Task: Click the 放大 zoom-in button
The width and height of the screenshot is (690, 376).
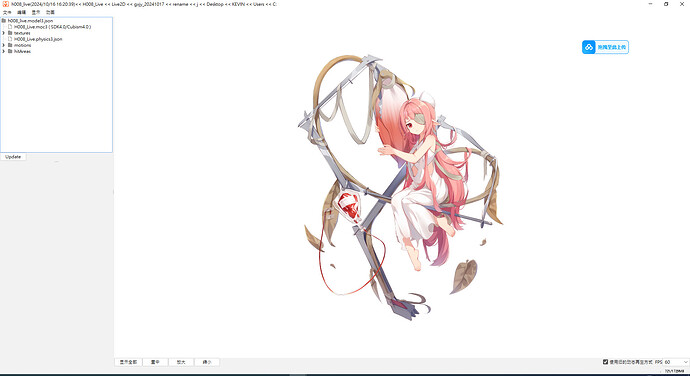Action: pos(181,362)
